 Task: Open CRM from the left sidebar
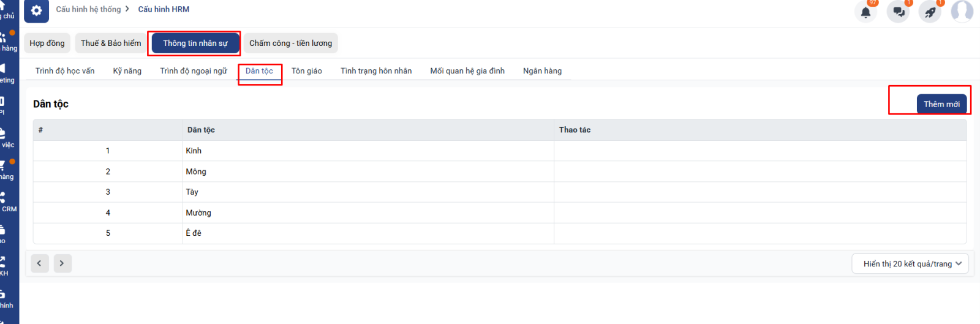coord(7,202)
